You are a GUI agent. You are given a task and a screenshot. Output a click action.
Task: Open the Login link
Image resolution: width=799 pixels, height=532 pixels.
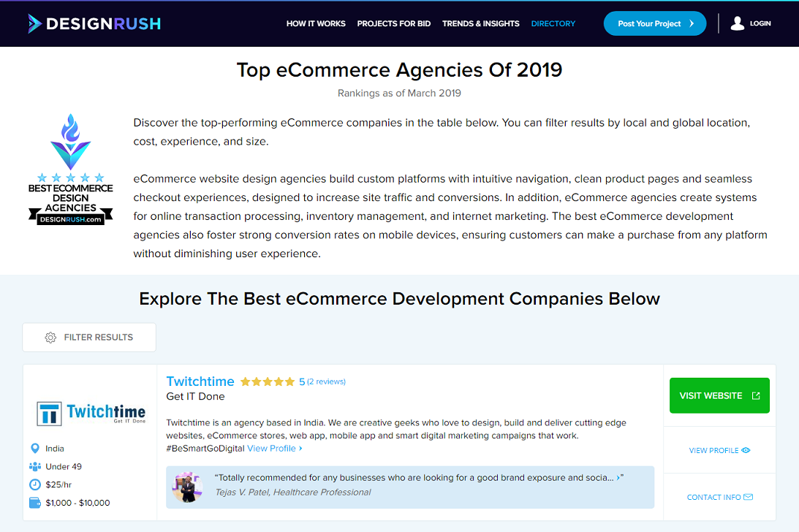coord(760,23)
